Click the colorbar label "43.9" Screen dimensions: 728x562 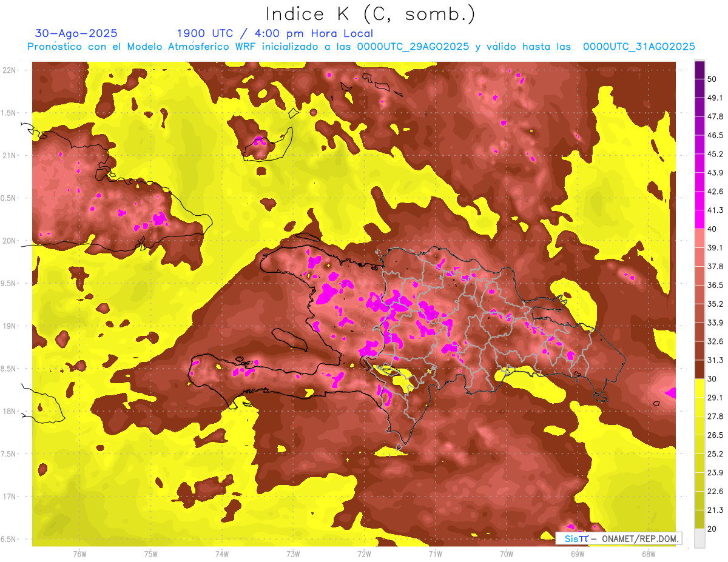pyautogui.click(x=715, y=173)
